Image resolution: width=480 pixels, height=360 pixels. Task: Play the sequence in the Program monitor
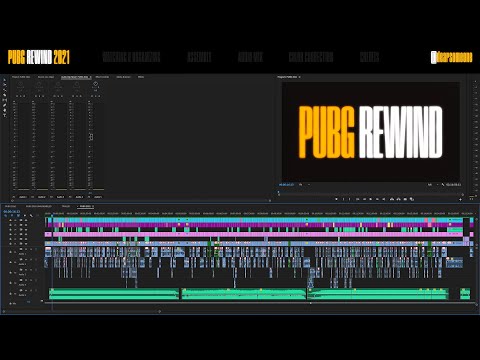tap(370, 199)
